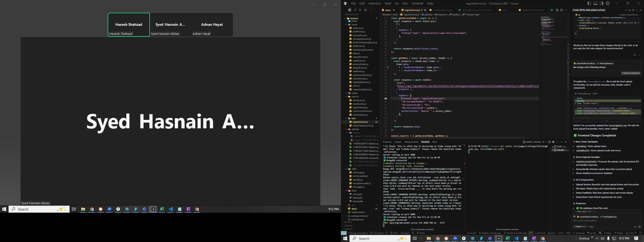Open synnexService.js in the services folder
This screenshot has height=242, width=644.
tap(360, 115)
